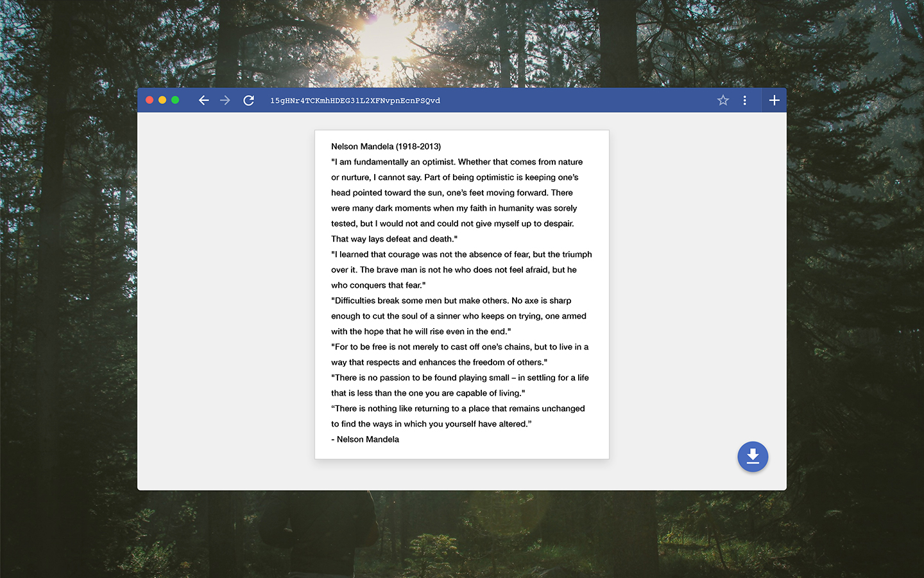Click the line "who conquers that fear."
This screenshot has width=924, height=578.
click(x=379, y=285)
